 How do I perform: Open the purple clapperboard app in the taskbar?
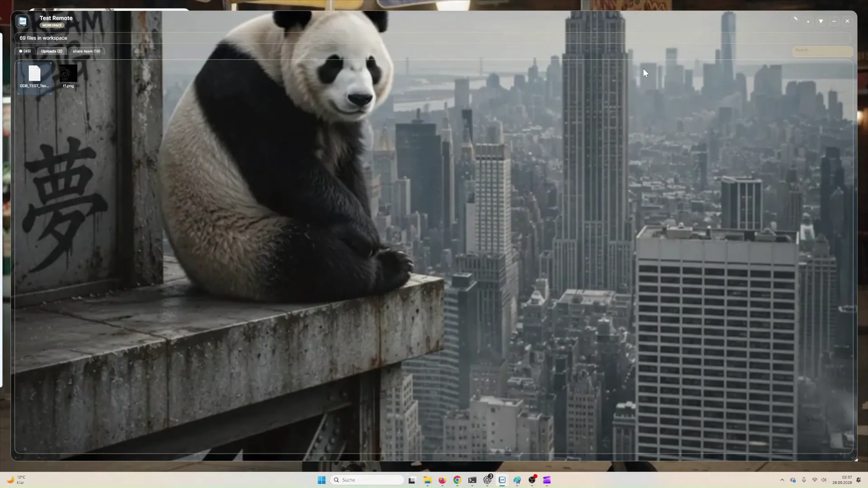point(547,480)
